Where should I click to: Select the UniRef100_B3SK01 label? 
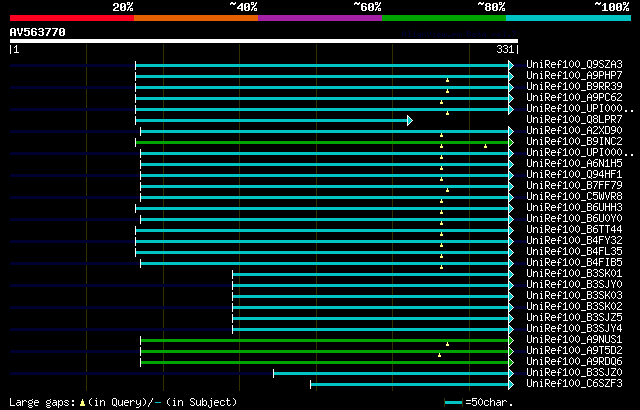(574, 274)
